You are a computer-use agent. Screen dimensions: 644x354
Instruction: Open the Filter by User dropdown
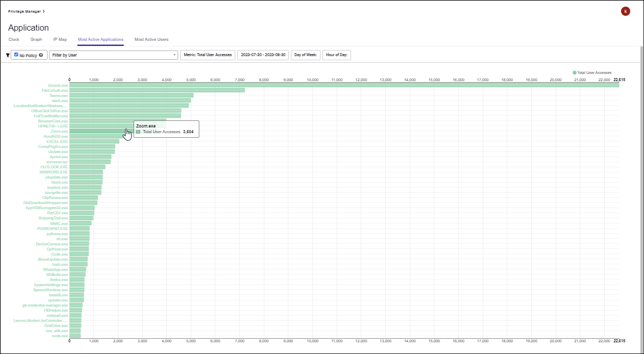(x=113, y=55)
